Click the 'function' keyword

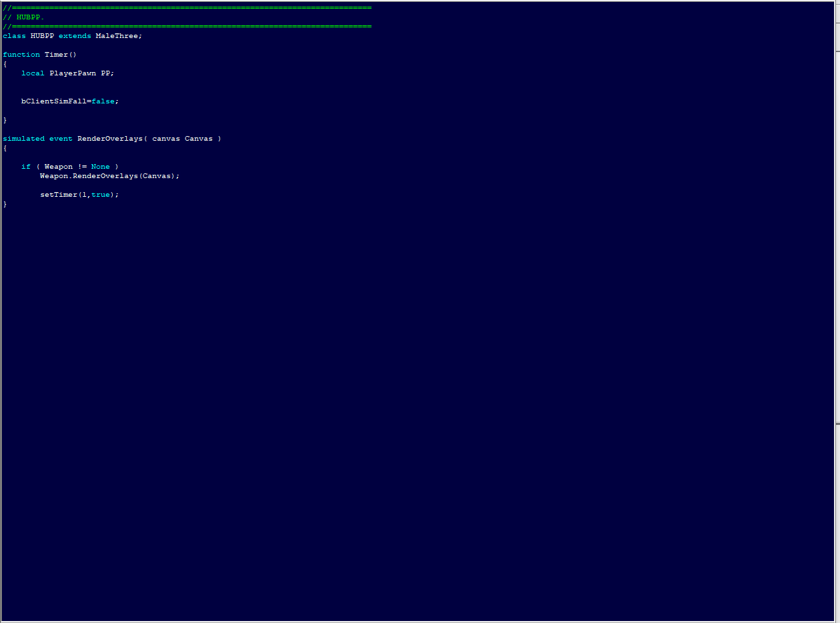[21, 55]
